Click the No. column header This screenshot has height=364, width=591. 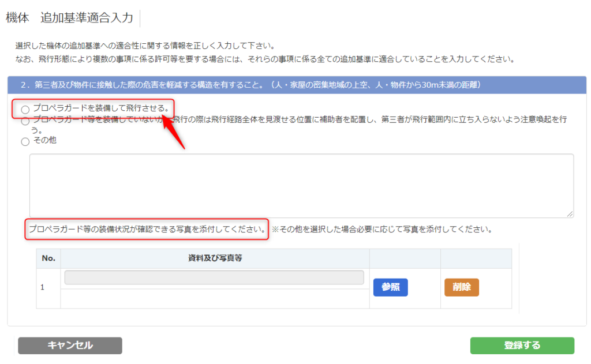pos(48,258)
